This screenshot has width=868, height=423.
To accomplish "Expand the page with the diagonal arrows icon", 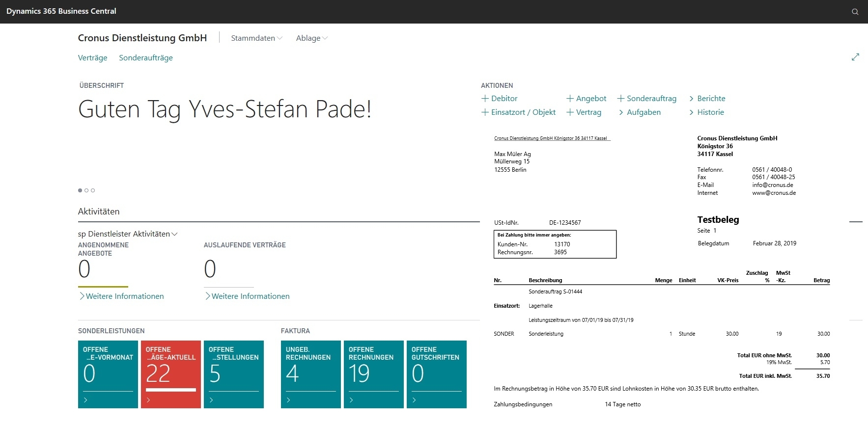I will (x=855, y=57).
